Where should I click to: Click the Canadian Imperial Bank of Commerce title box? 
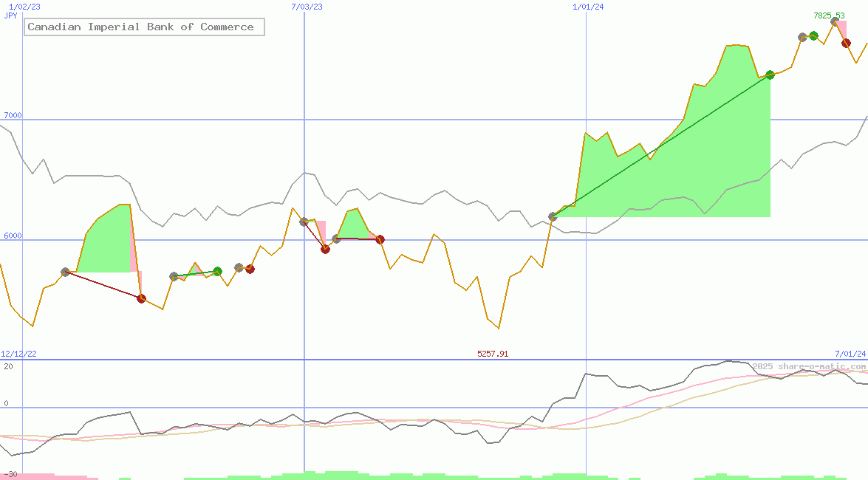coord(144,27)
